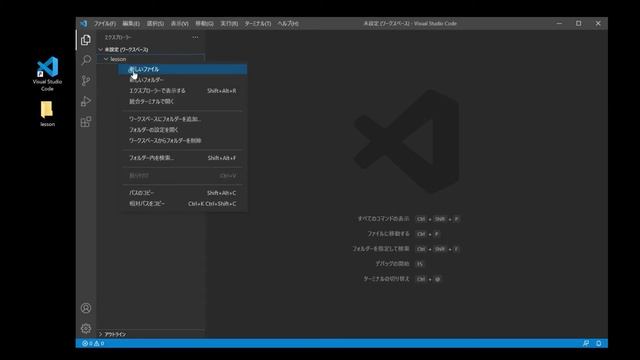Open the 選択(S) menu
This screenshot has height=360, width=640.
coord(155,24)
